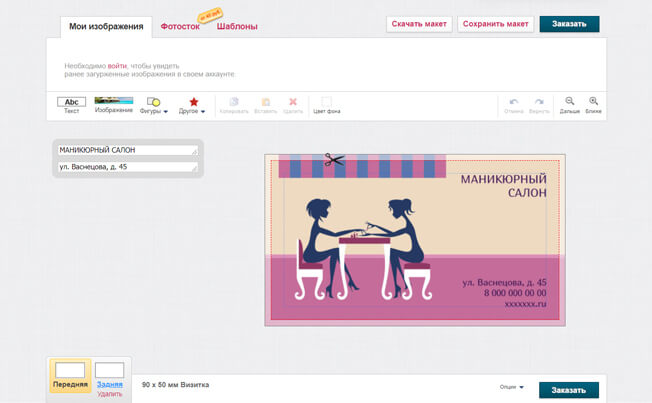This screenshot has width=652, height=403.
Task: Add an image with Изображение tool
Action: pos(114,105)
